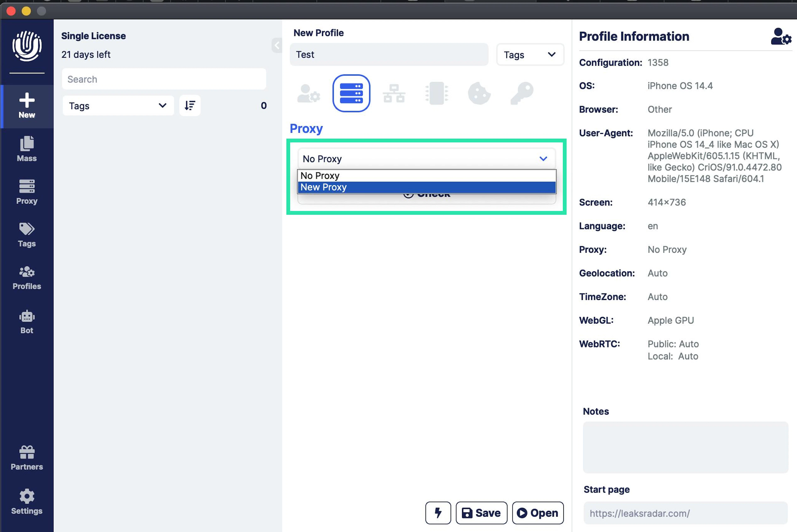
Task: Switch to the hardware chip tab icon
Action: 437,93
